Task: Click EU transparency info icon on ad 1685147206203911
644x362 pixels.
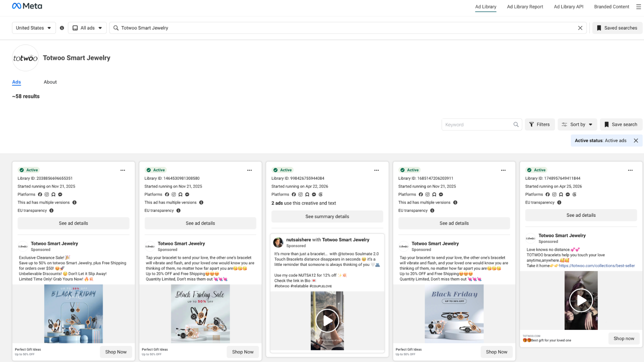Action: pyautogui.click(x=432, y=211)
